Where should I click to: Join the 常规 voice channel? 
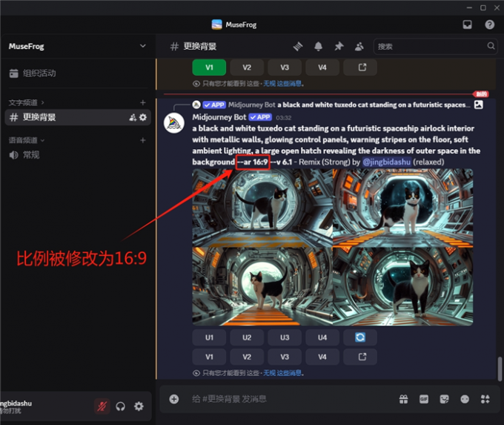[24, 155]
